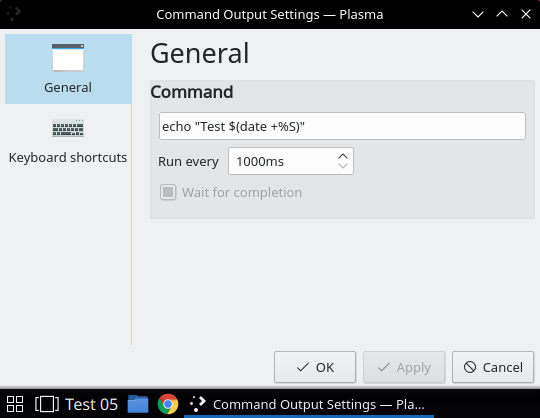Toggle the Wait for completion checkbox

point(168,192)
